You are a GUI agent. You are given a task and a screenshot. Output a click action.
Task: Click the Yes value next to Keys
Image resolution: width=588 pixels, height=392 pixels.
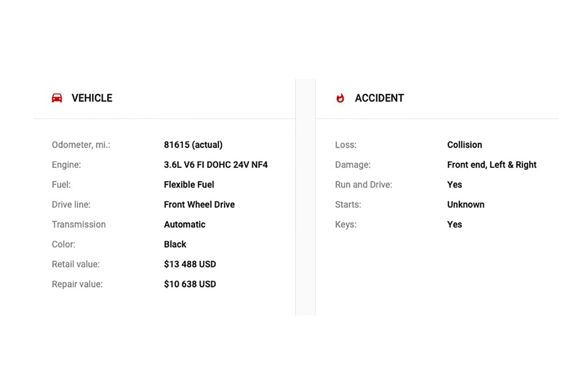(x=454, y=225)
